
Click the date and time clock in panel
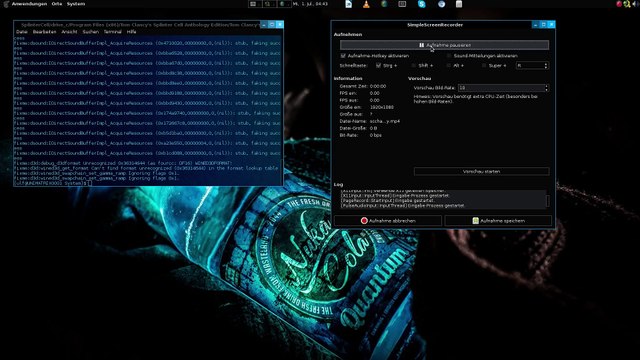(x=310, y=4)
